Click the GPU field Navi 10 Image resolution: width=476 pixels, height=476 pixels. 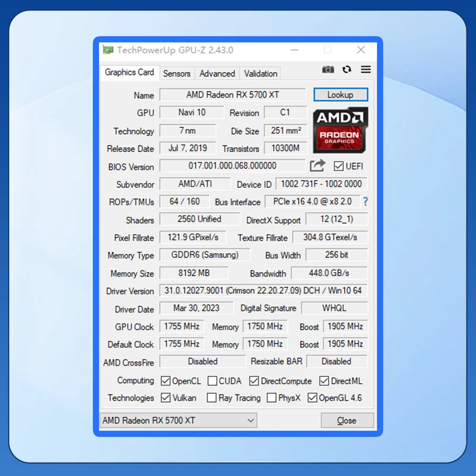click(192, 113)
